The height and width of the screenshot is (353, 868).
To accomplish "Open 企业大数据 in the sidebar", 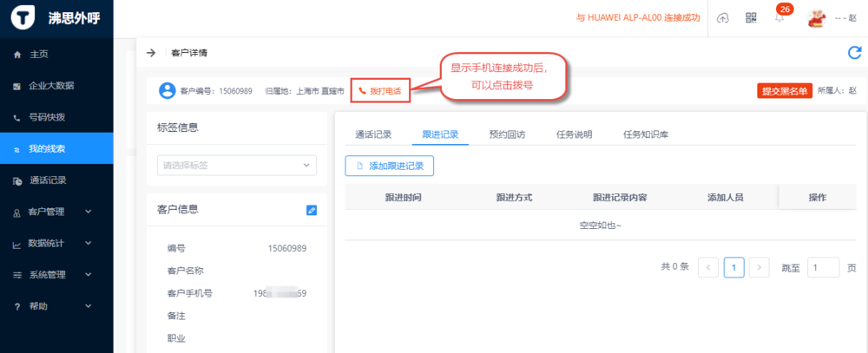I will 56,85.
